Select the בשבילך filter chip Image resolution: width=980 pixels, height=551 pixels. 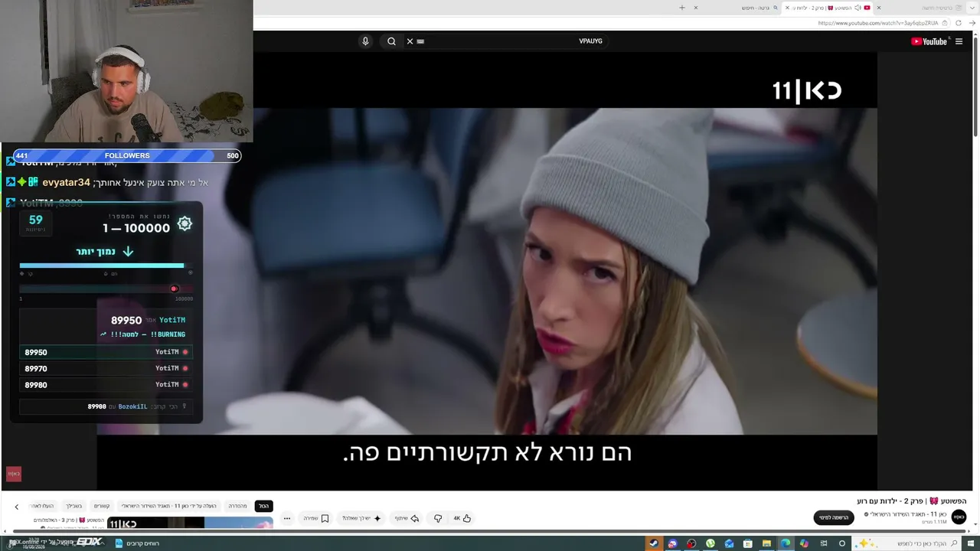73,506
